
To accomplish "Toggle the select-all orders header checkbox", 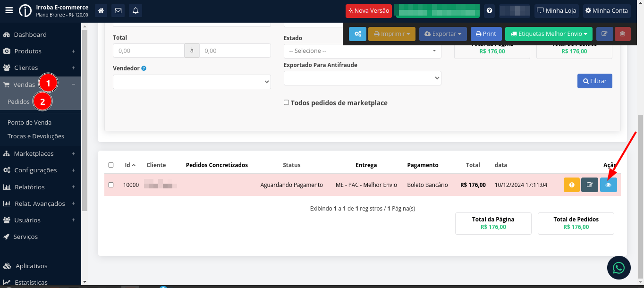I will pos(111,165).
